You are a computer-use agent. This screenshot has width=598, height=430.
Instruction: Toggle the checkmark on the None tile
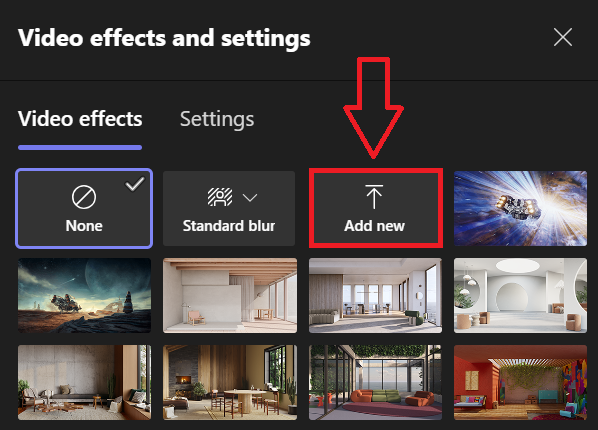135,184
